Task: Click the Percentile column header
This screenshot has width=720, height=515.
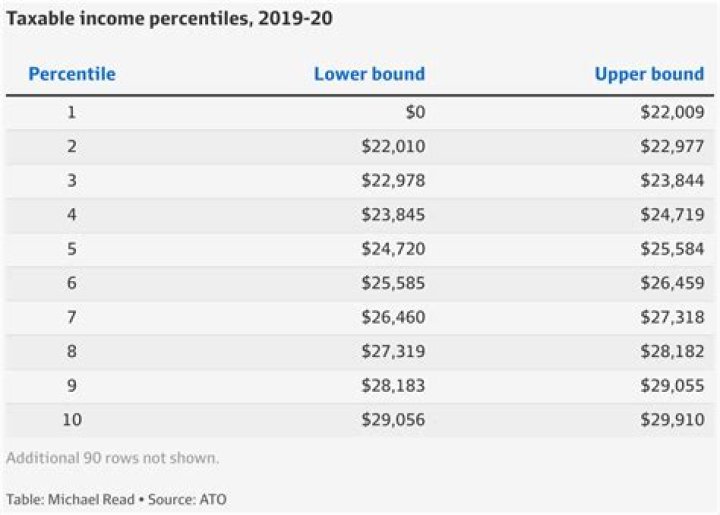Action: (x=71, y=74)
